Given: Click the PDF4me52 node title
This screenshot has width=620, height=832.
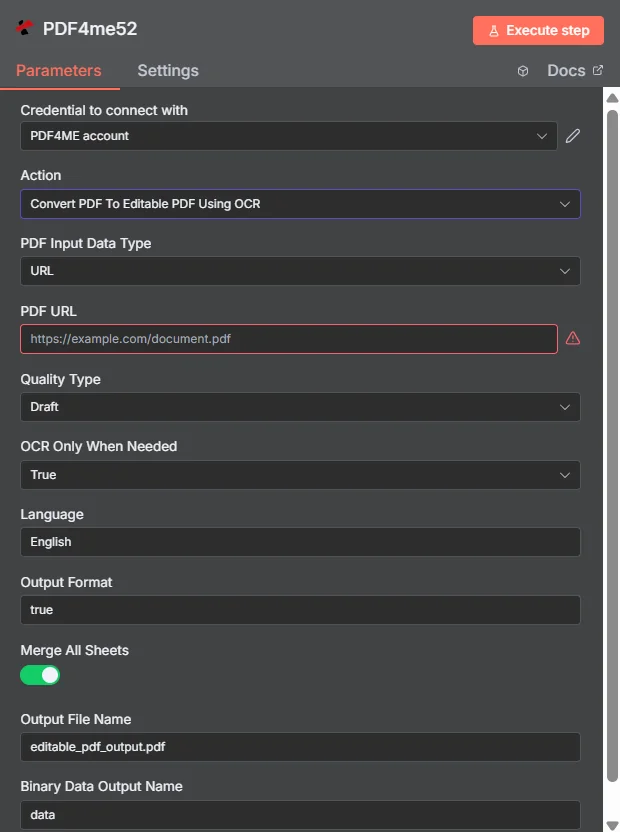Looking at the screenshot, I should click(90, 28).
